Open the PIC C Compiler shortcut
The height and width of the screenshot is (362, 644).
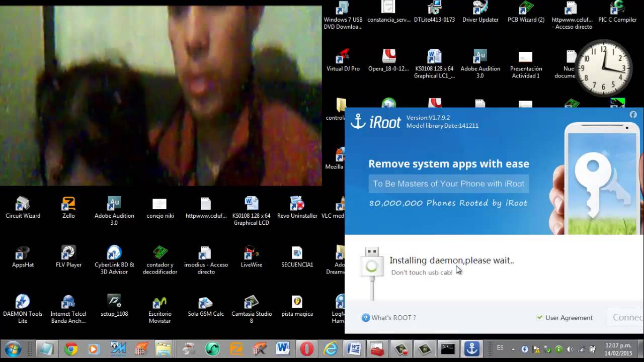click(x=617, y=12)
